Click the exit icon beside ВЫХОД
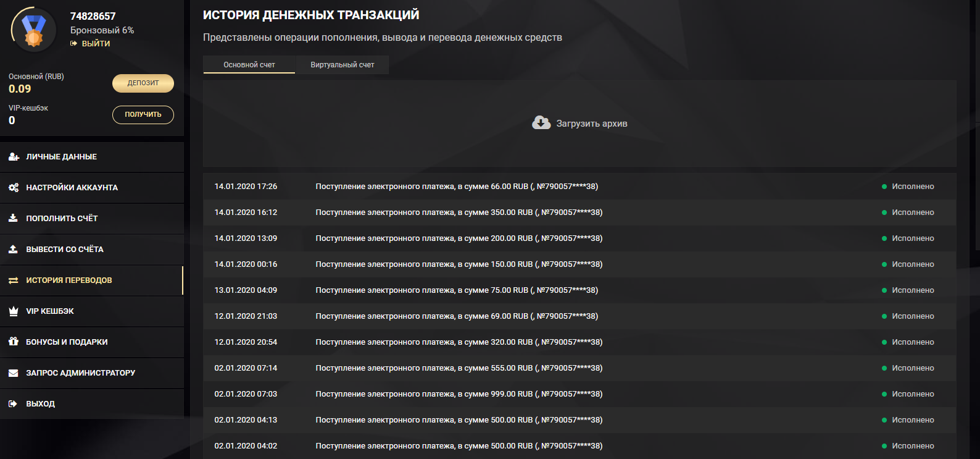Viewport: 980px width, 459px height. (13, 404)
